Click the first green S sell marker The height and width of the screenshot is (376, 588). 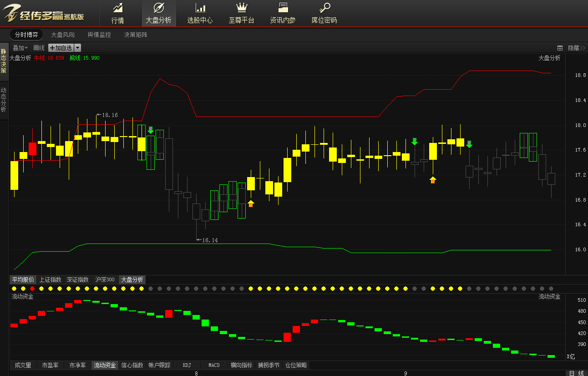(x=151, y=130)
